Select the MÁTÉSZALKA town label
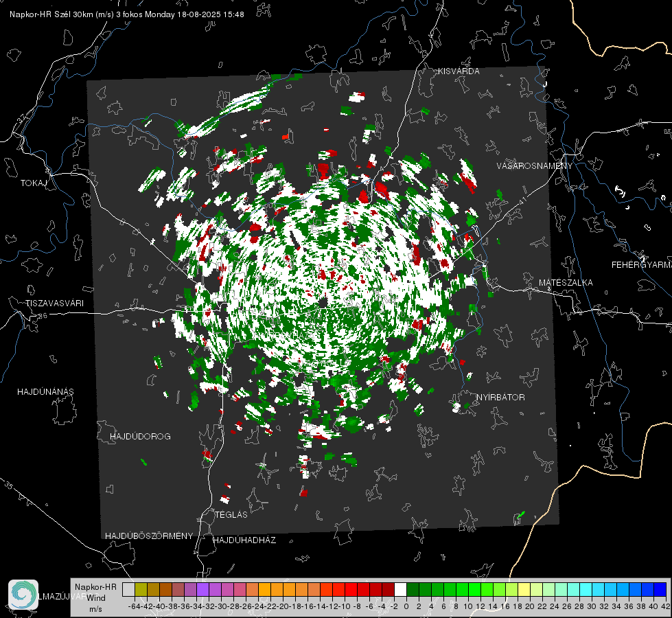 tap(566, 283)
